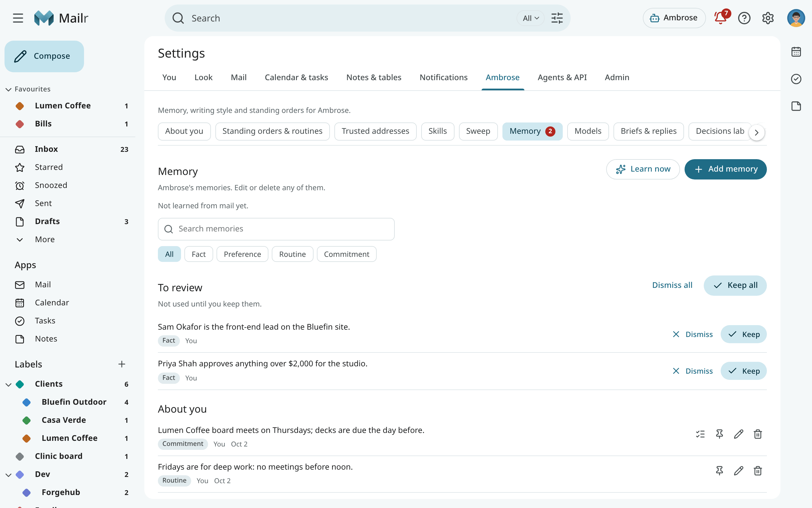Switch to Calendar & tasks tab

[x=296, y=77]
